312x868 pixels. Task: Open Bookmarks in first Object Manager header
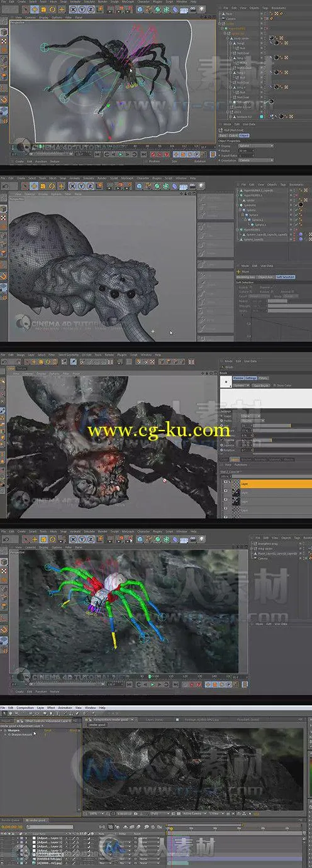279,8
